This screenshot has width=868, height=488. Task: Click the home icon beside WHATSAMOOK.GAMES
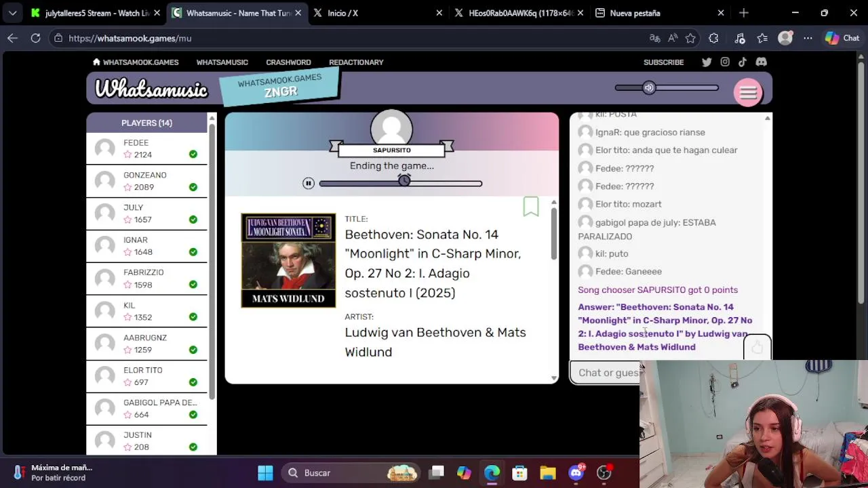[x=96, y=62]
